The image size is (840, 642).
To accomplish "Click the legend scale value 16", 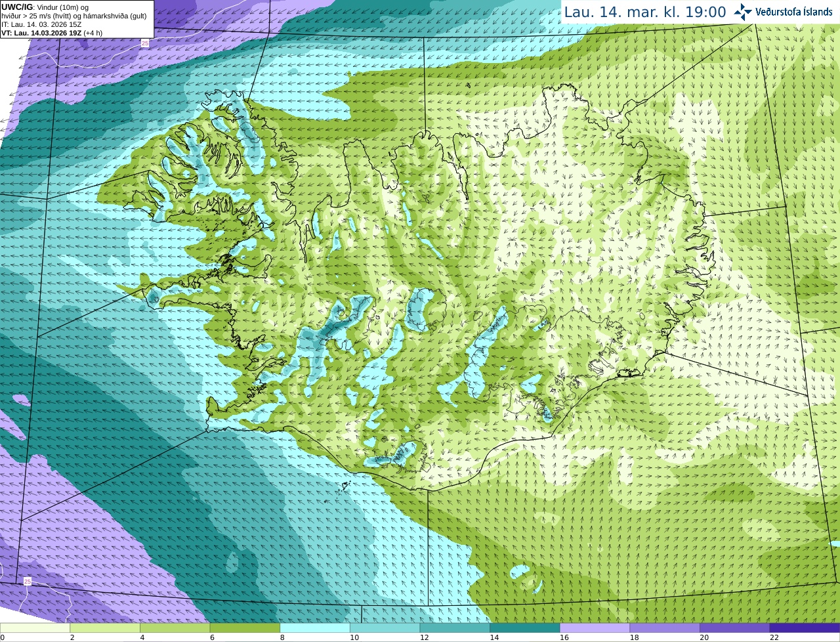I will point(564,637).
